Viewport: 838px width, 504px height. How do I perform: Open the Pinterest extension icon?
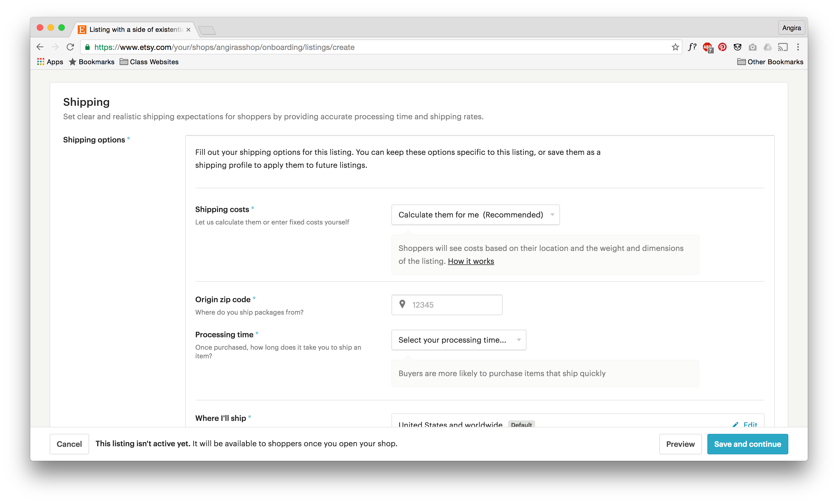(722, 47)
